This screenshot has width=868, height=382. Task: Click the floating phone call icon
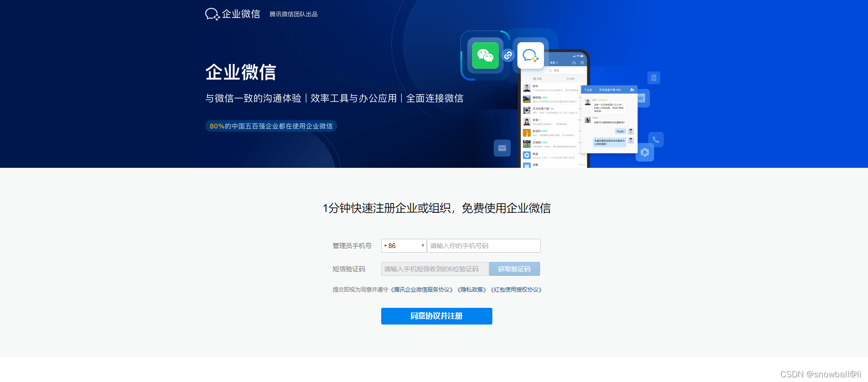(656, 140)
